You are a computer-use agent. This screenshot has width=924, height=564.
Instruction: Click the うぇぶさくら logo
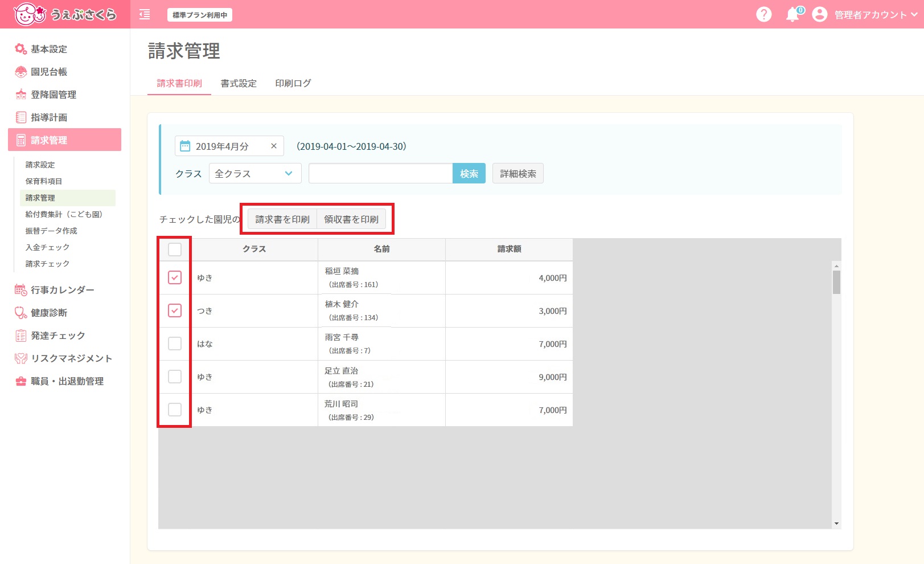(65, 14)
